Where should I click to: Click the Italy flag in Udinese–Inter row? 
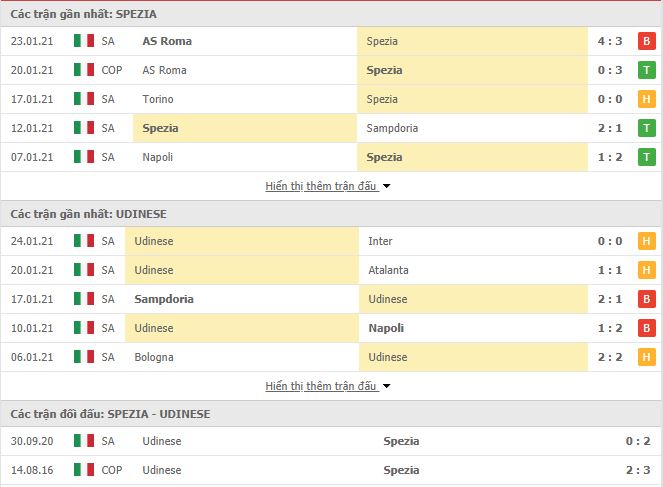pos(84,241)
